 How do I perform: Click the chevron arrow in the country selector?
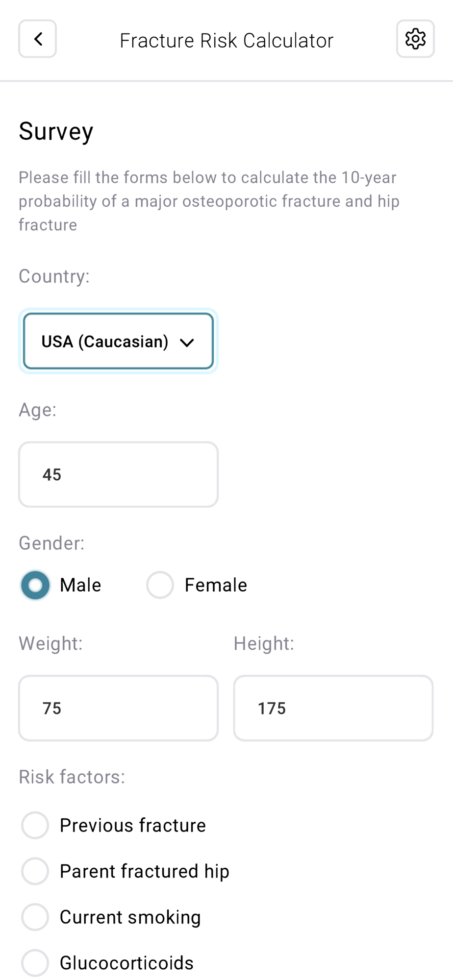(187, 343)
